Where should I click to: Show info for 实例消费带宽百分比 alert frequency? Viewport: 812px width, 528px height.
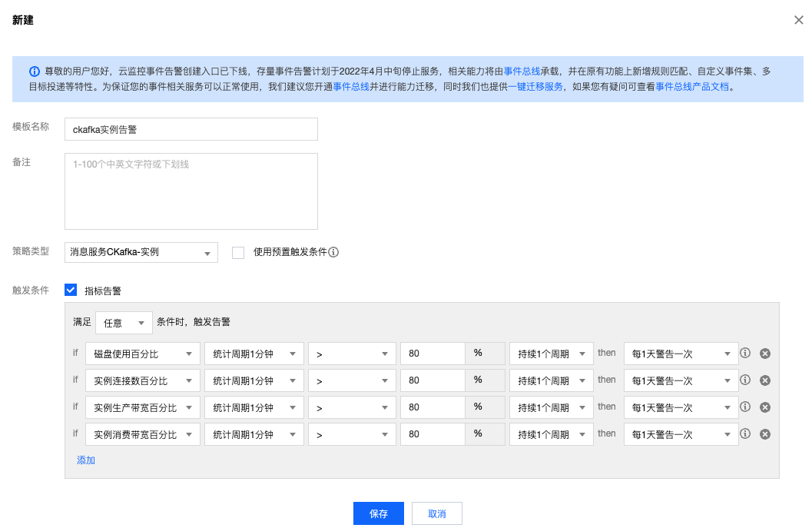click(744, 434)
